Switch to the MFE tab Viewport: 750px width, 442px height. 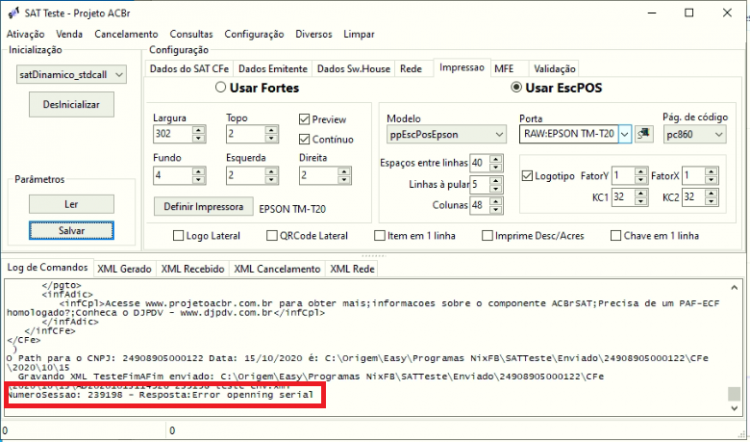click(504, 68)
